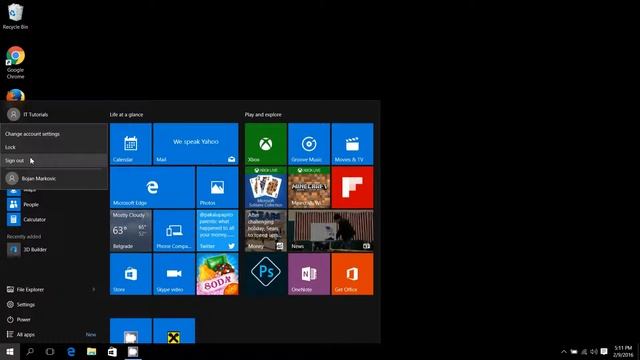Image resolution: width=640 pixels, height=360 pixels.
Task: Show hidden system tray icons
Action: [x=564, y=351]
